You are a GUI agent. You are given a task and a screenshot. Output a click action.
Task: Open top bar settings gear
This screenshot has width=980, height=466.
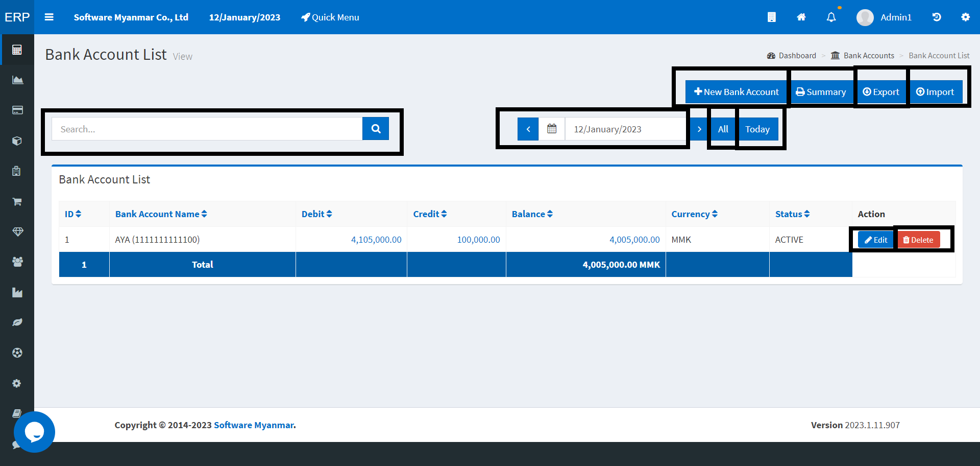coord(965,17)
